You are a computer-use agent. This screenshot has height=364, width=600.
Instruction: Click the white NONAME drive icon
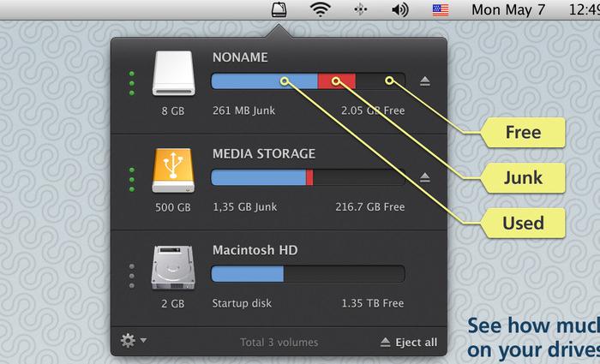tap(174, 73)
